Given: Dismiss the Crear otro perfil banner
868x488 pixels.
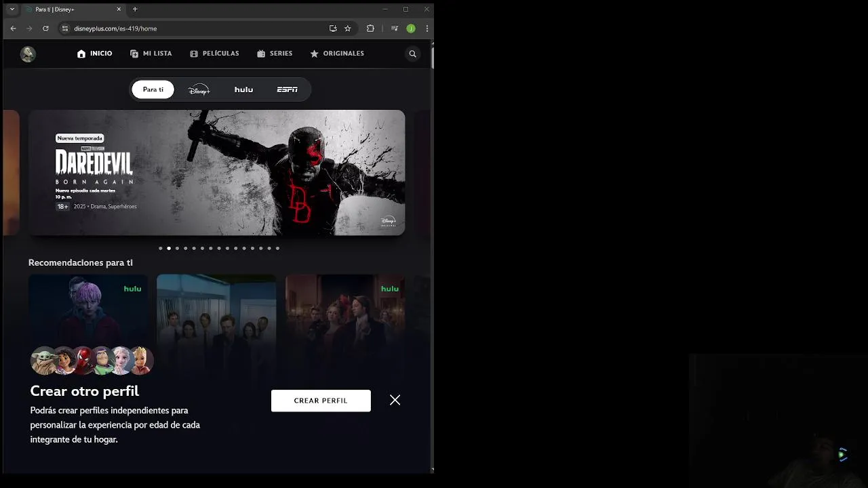Looking at the screenshot, I should (395, 400).
